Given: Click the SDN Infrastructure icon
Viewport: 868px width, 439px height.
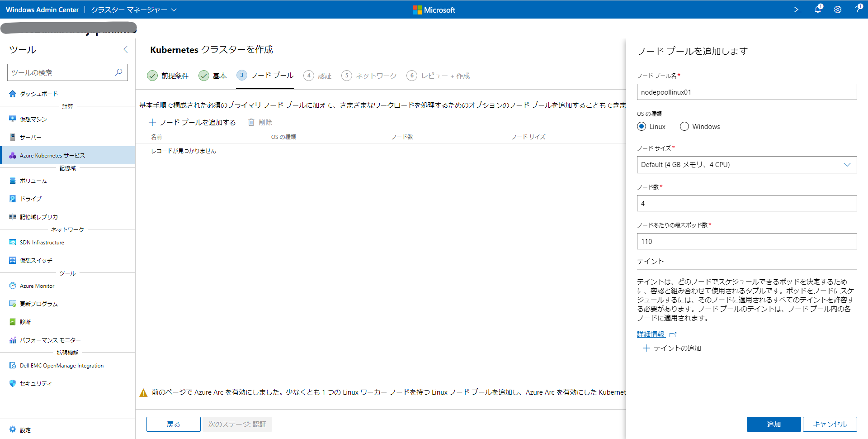Looking at the screenshot, I should tap(13, 242).
